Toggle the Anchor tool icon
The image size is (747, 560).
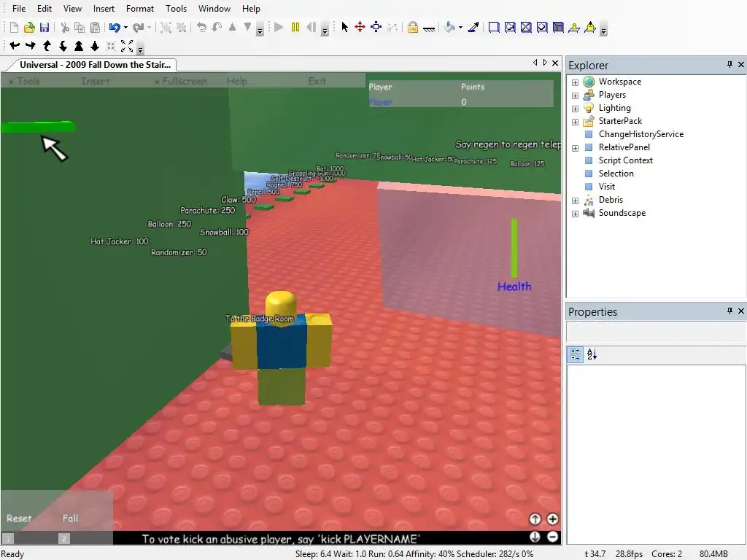pos(429,28)
